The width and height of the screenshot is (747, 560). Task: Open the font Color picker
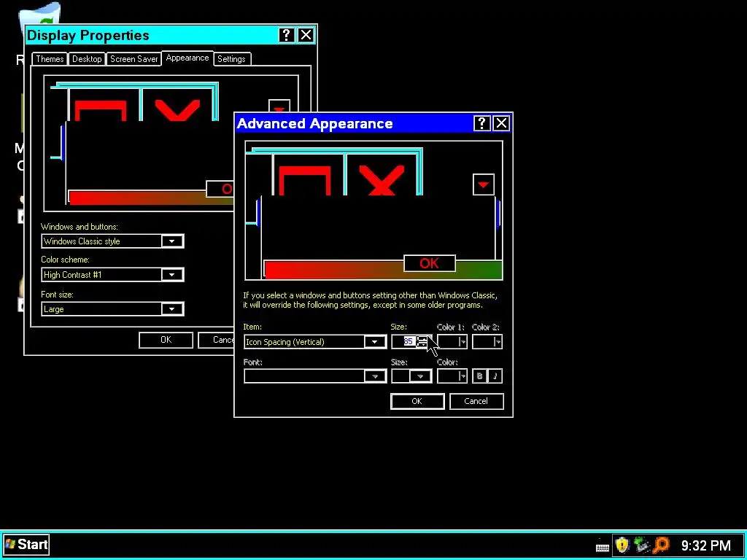(x=452, y=376)
